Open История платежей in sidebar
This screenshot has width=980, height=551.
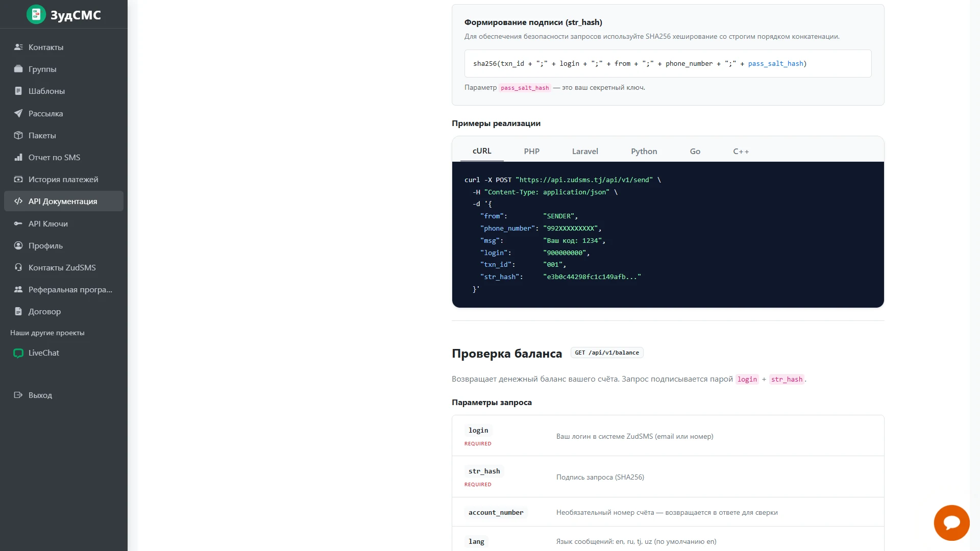point(64,179)
